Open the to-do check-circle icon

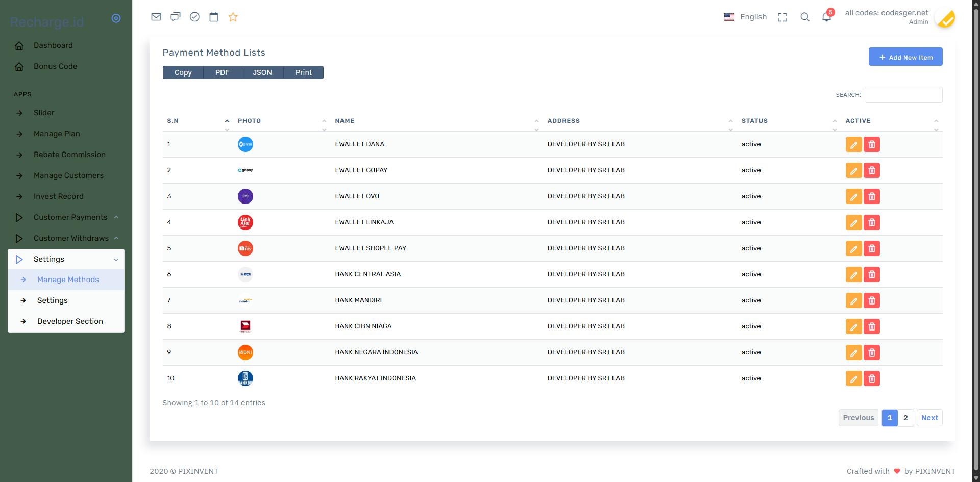194,17
